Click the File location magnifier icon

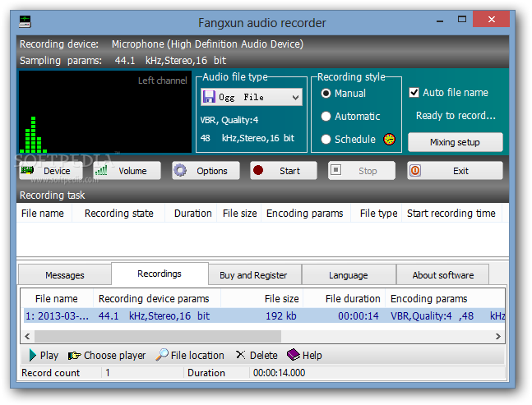[x=162, y=355]
